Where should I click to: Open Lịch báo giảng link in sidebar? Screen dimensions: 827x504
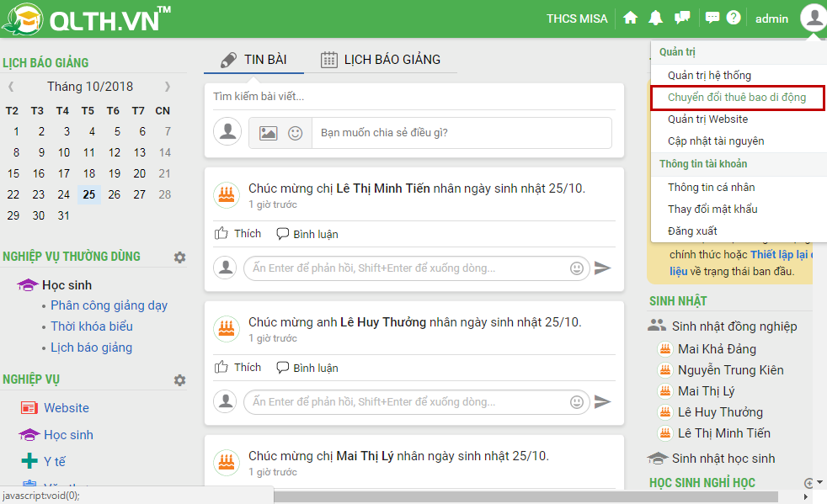[91, 347]
